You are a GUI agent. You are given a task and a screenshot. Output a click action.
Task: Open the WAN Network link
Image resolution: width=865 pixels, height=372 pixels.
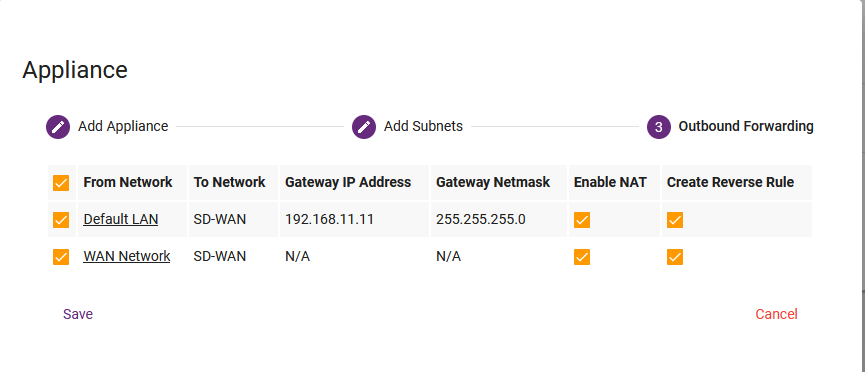click(x=127, y=256)
